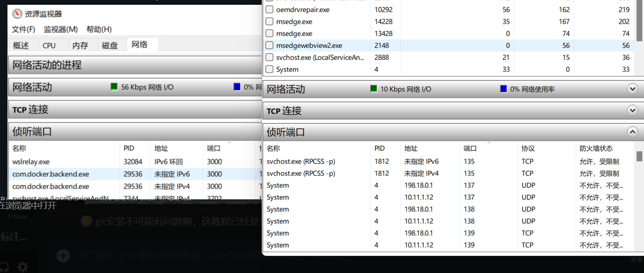Click the blue 0% 网络使用率 color swatch
This screenshot has width=644, height=273.
pyautogui.click(x=503, y=89)
